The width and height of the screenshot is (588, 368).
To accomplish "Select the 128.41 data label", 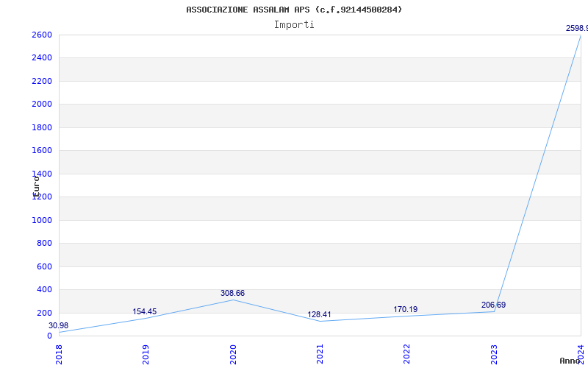I will (319, 315).
